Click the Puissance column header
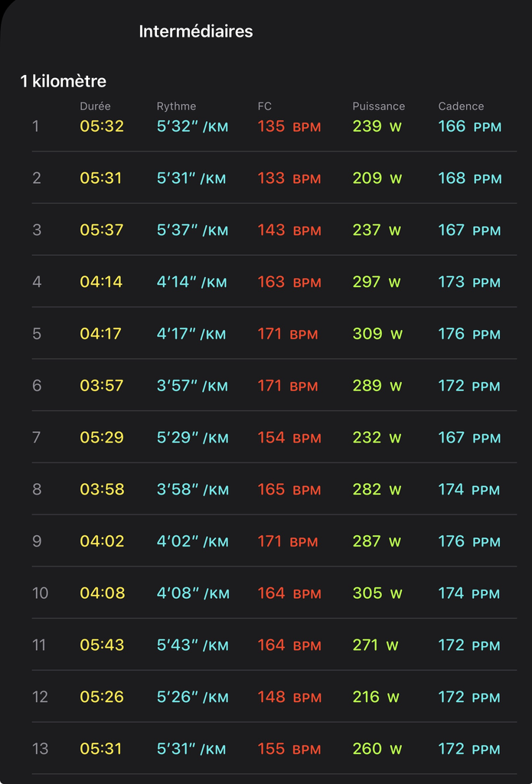The image size is (532, 784). (x=378, y=106)
